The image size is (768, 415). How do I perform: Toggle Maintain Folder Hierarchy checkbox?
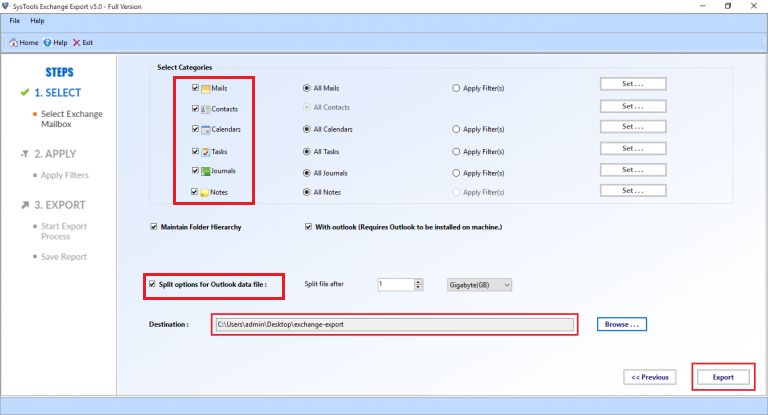154,226
